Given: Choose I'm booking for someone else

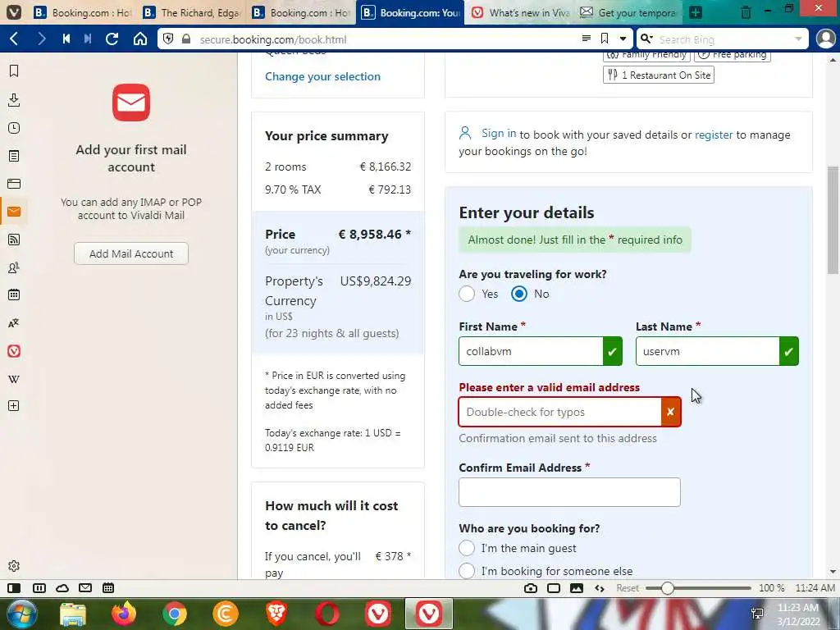Looking at the screenshot, I should click(467, 571).
